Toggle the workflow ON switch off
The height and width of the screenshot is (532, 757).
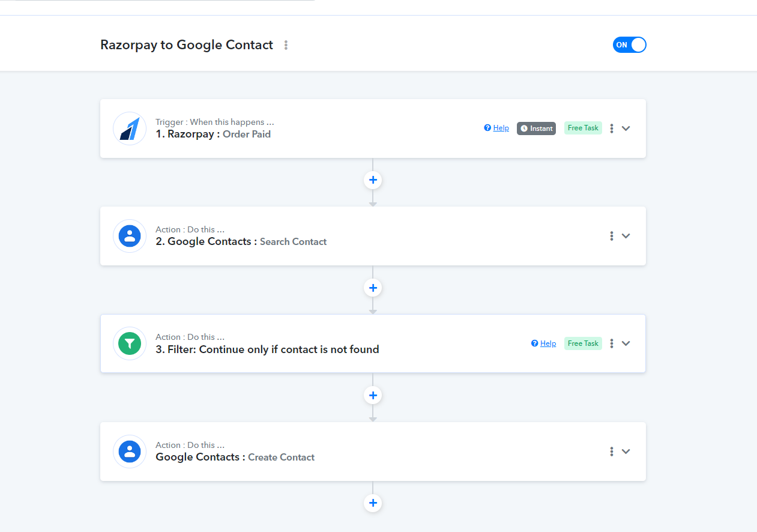(x=629, y=45)
